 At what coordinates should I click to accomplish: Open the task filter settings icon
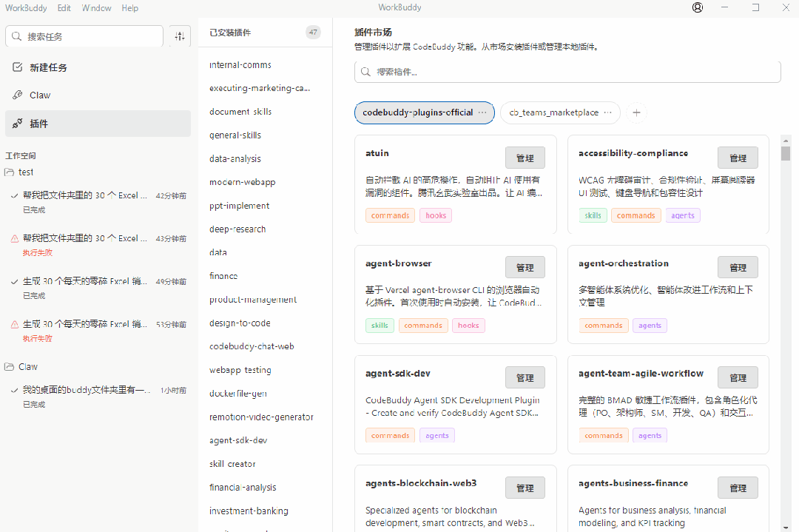(x=180, y=36)
